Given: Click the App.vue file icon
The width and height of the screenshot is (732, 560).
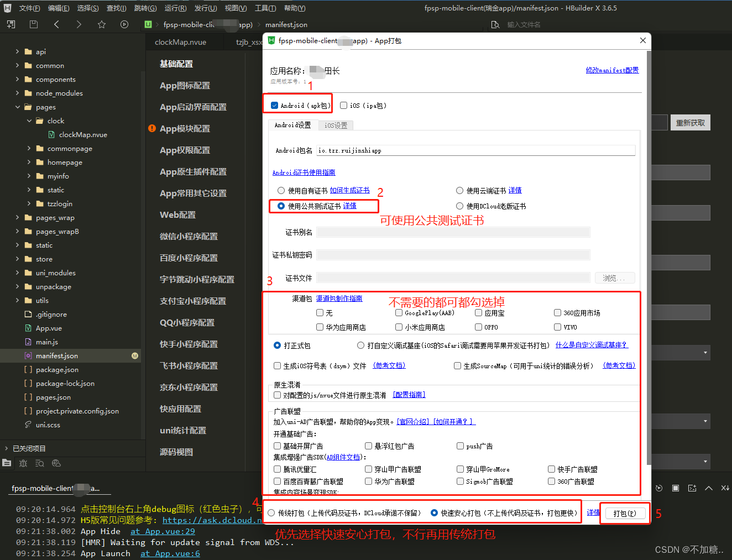Looking at the screenshot, I should tap(28, 328).
